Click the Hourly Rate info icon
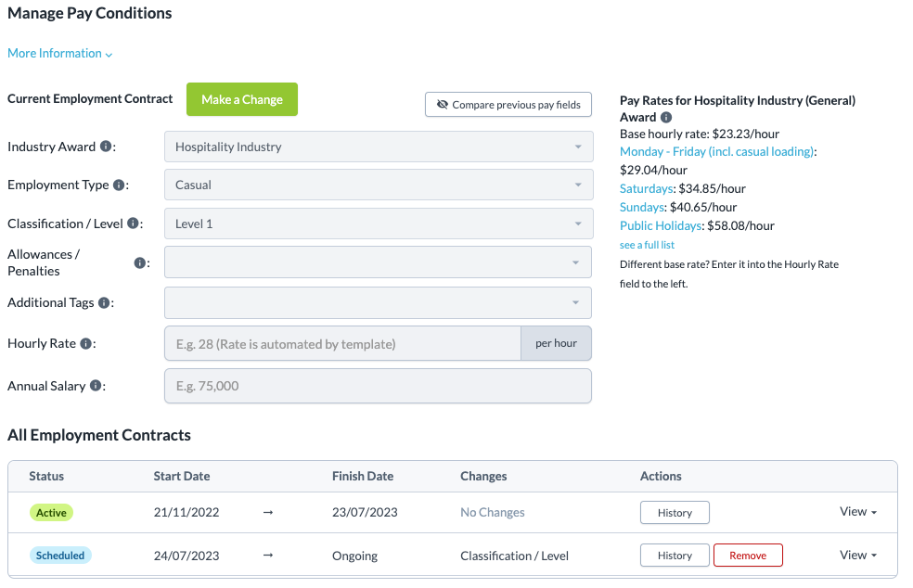Viewport: 913px width, 588px height. point(87,342)
